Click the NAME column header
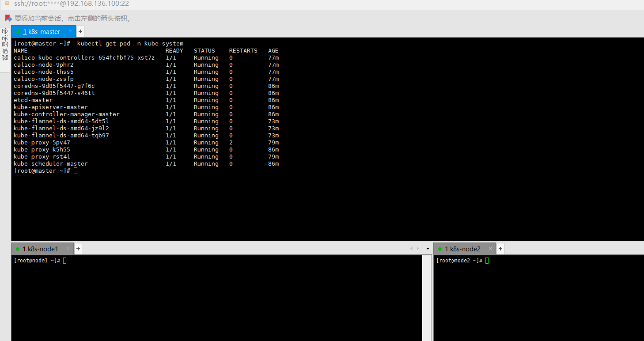 coord(21,50)
